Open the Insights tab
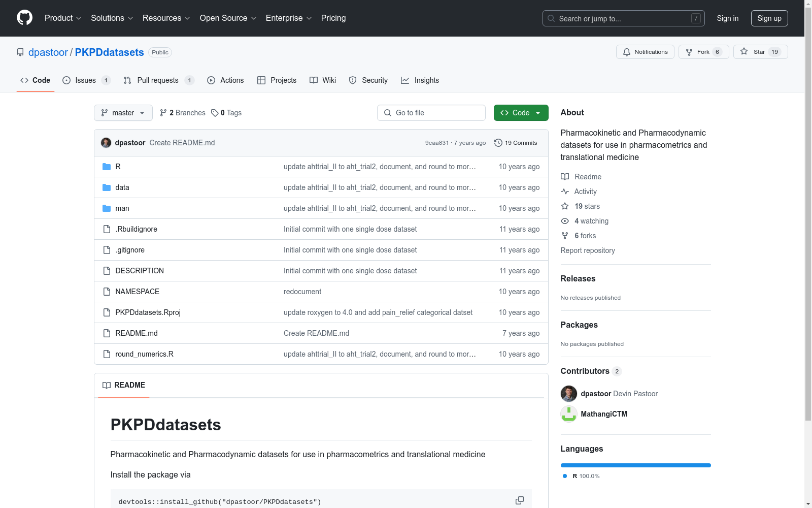Image resolution: width=812 pixels, height=508 pixels. coord(420,80)
